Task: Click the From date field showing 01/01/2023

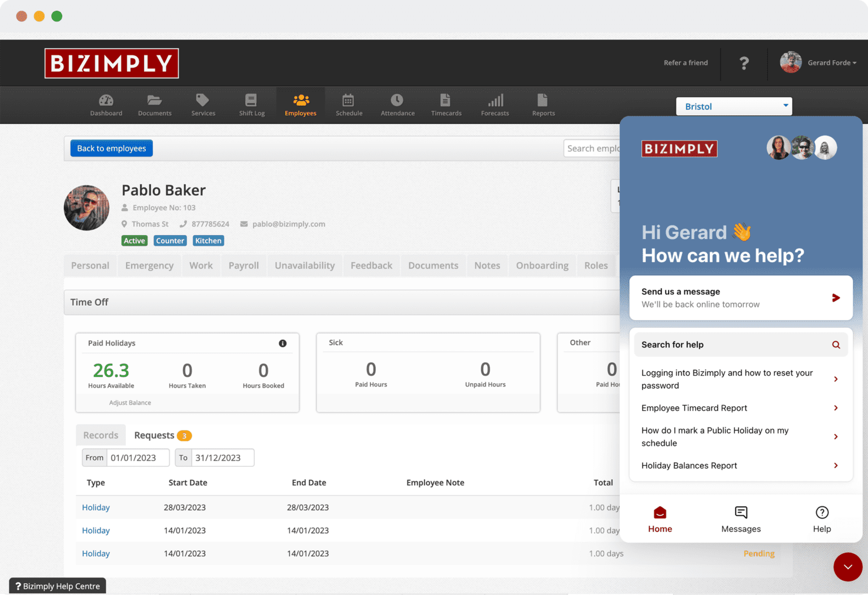Action: [137, 458]
